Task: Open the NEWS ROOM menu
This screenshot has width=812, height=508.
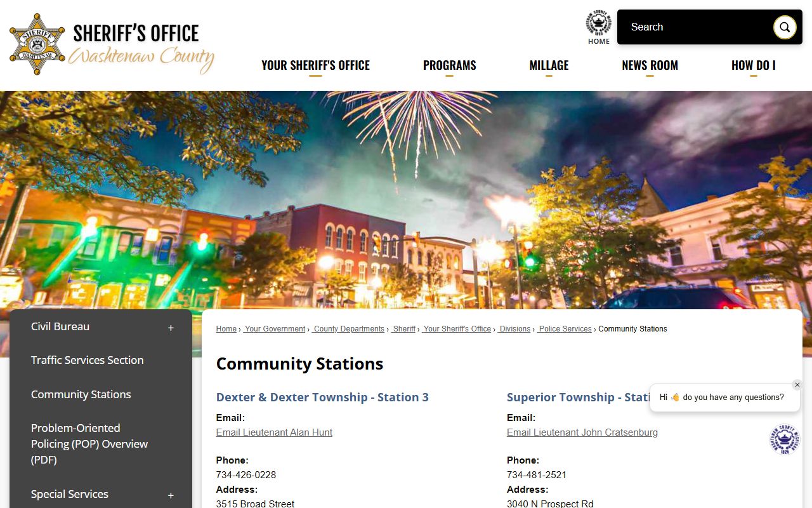Action: 650,65
